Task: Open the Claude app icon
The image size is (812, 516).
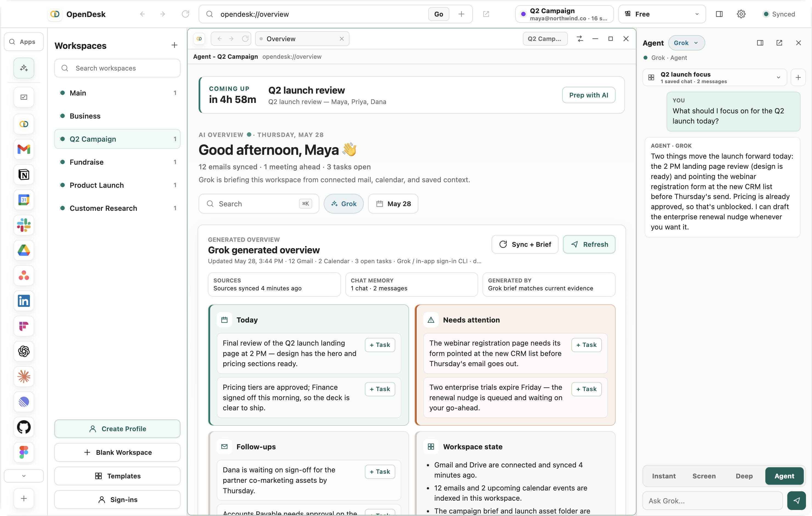Action: tap(24, 377)
